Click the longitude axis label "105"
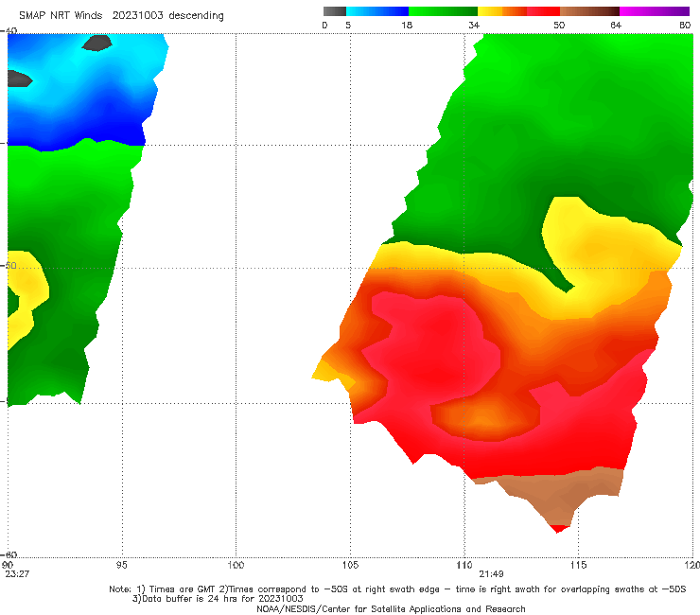 click(x=350, y=566)
